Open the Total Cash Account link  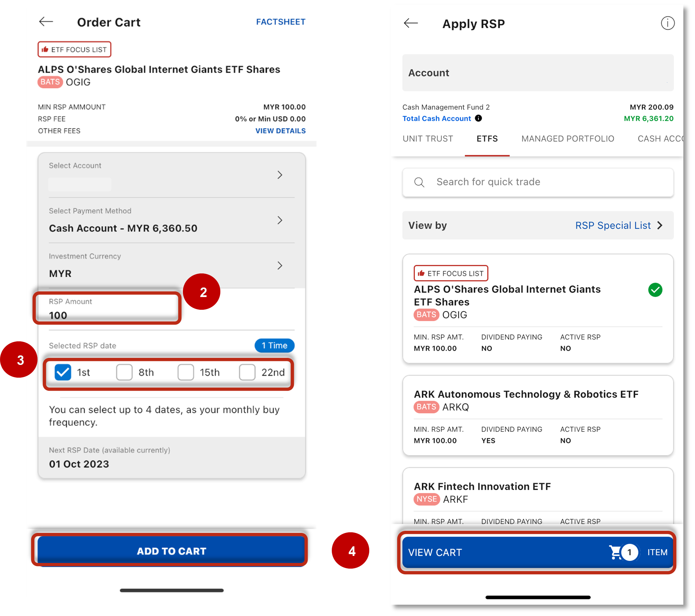click(x=437, y=118)
